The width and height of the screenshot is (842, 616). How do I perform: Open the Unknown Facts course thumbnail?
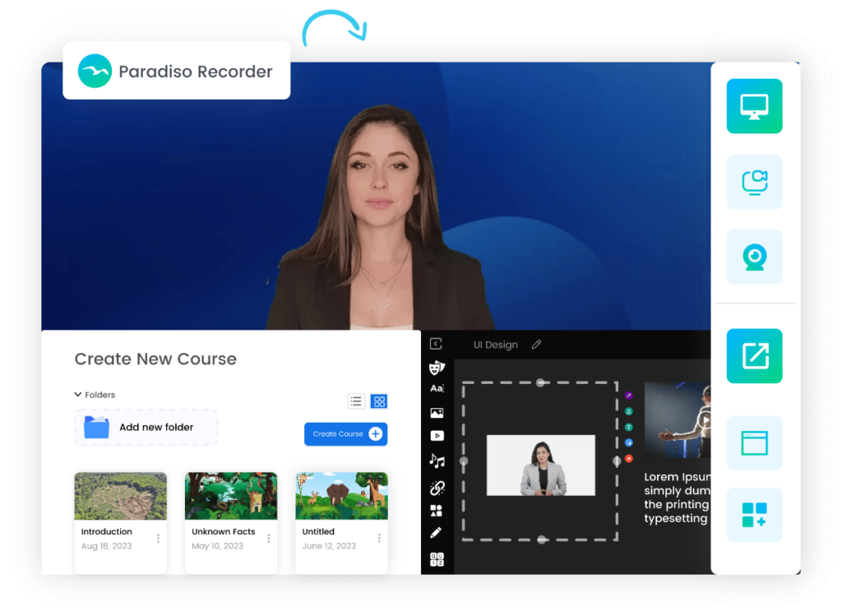pos(231,496)
